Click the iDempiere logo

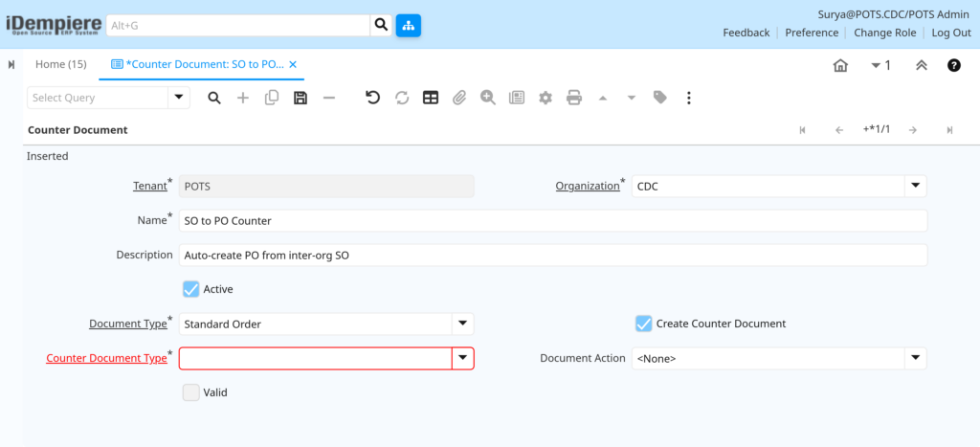[x=54, y=25]
